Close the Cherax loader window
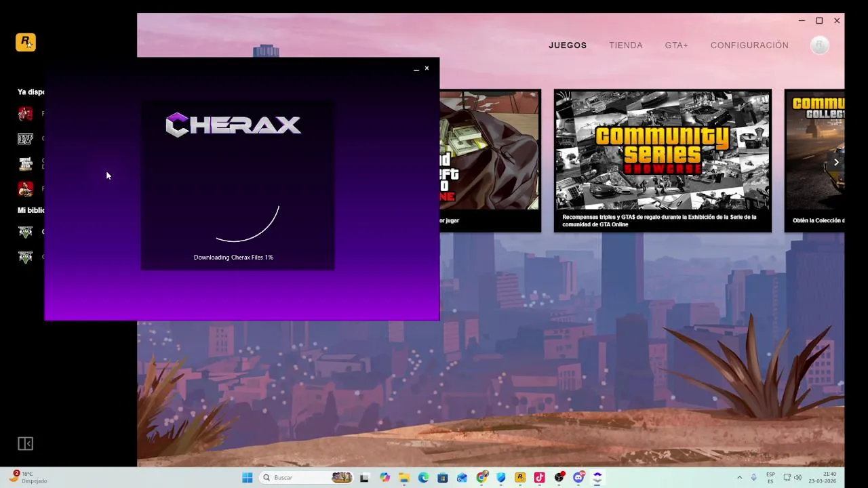 tap(427, 68)
